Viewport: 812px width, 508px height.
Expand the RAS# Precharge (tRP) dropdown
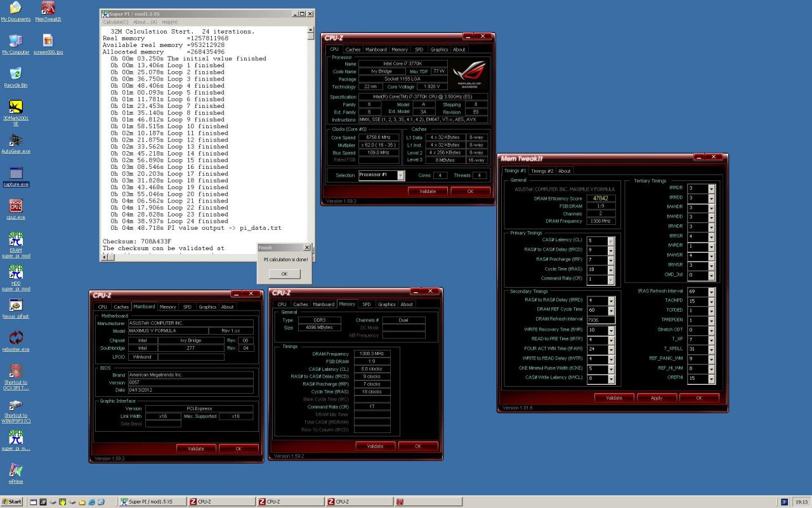pos(611,260)
